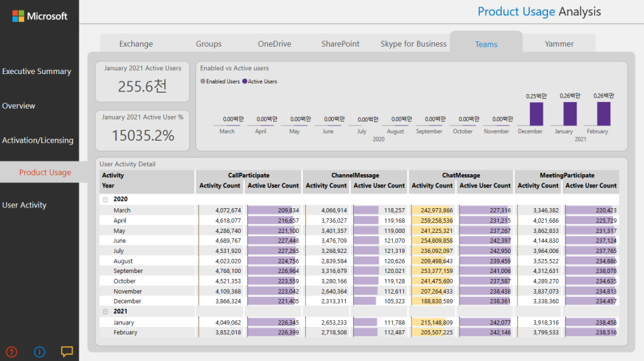Click cell value 4,689,767
644x361 pixels.
[x=228, y=240]
